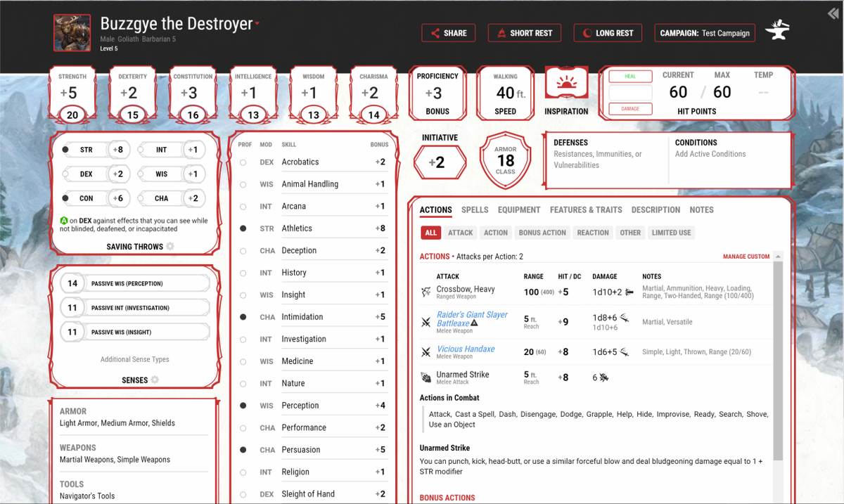Filter actions by Bonus Action

tap(542, 233)
